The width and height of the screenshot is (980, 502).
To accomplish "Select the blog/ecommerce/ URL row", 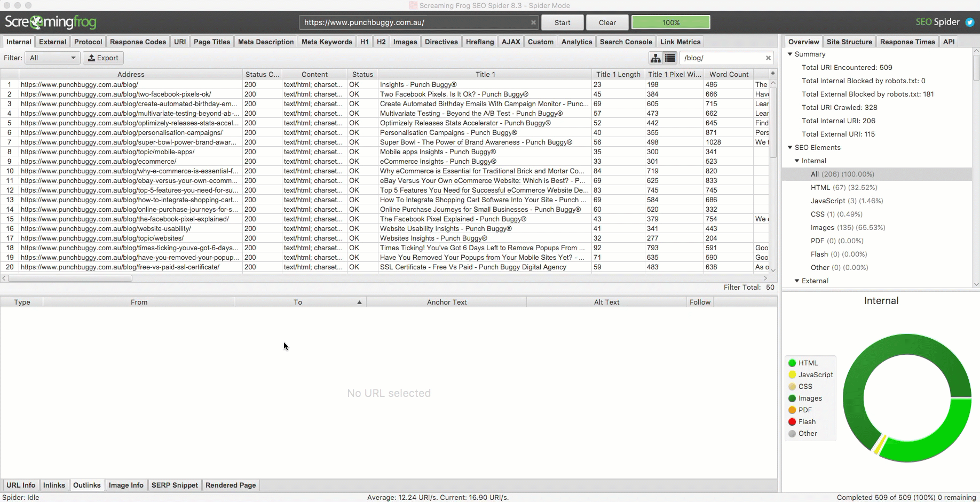I will [x=384, y=161].
